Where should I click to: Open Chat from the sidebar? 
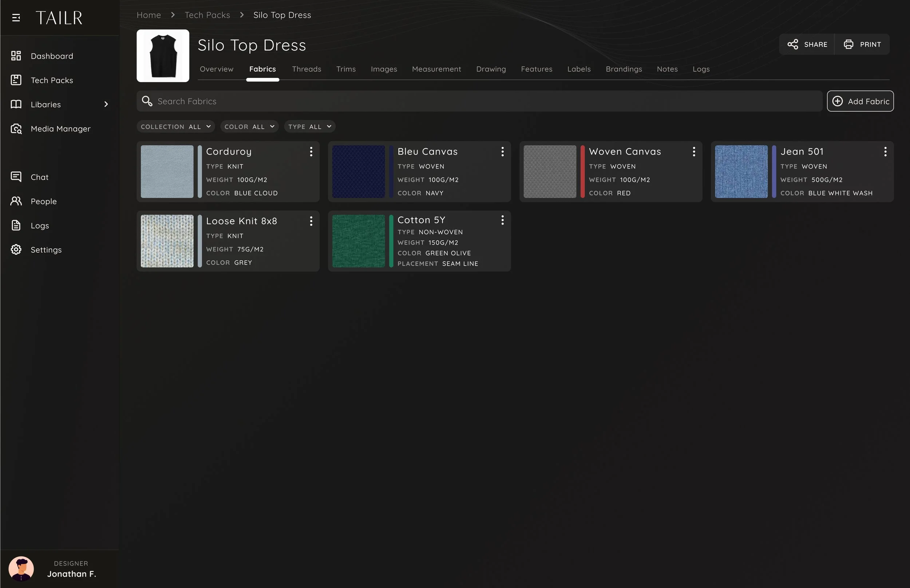point(39,177)
